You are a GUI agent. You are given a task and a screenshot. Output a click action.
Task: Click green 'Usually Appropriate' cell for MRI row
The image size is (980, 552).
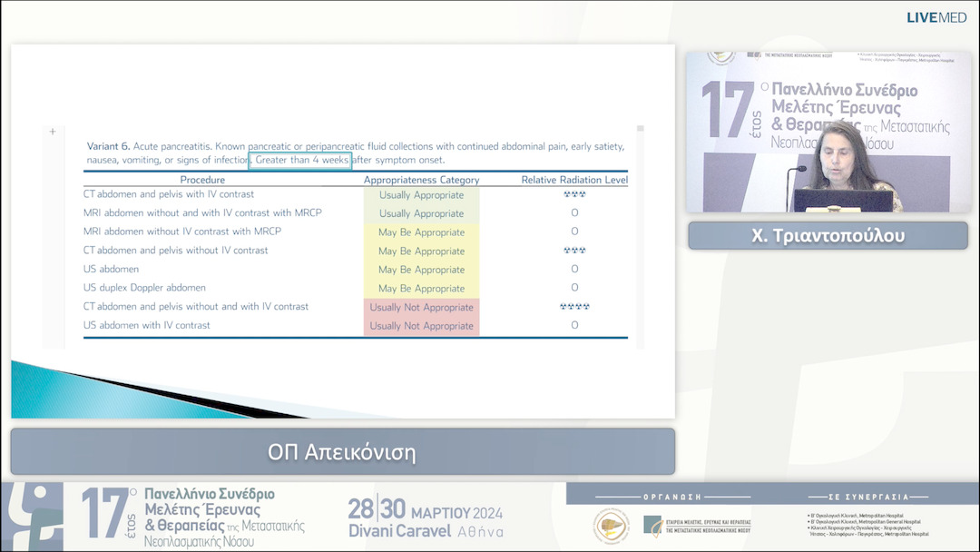coord(421,213)
